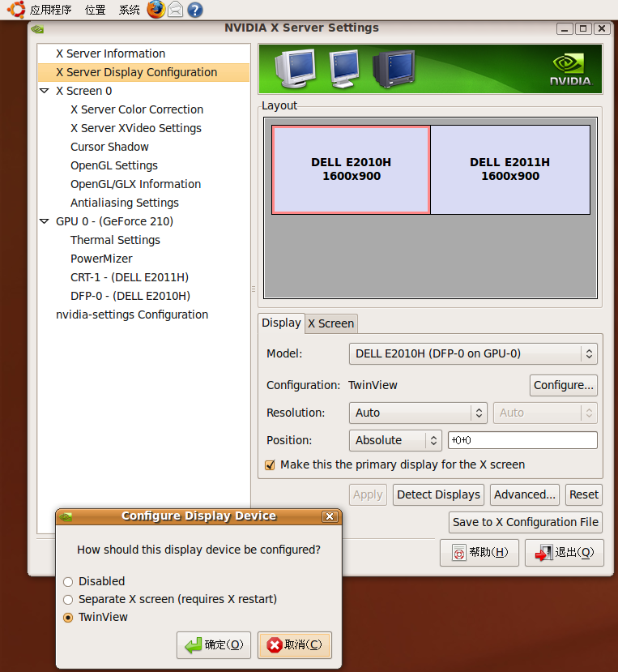This screenshot has height=672, width=618.
Task: Open nvidia-settings Configuration page
Action: (x=132, y=315)
